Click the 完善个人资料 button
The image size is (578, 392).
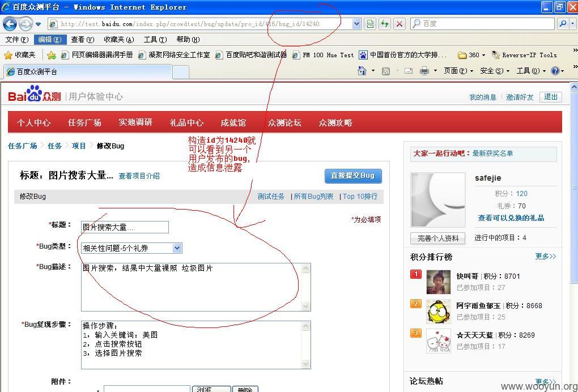[437, 238]
